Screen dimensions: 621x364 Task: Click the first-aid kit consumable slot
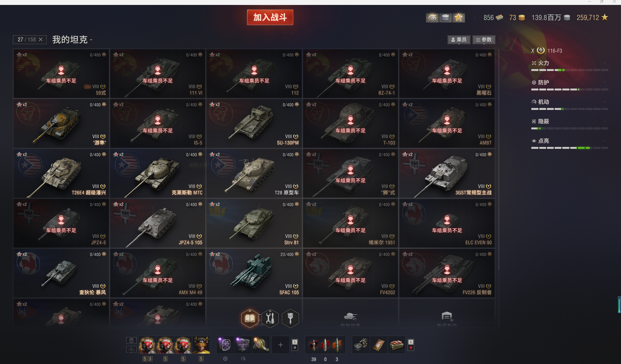379,345
